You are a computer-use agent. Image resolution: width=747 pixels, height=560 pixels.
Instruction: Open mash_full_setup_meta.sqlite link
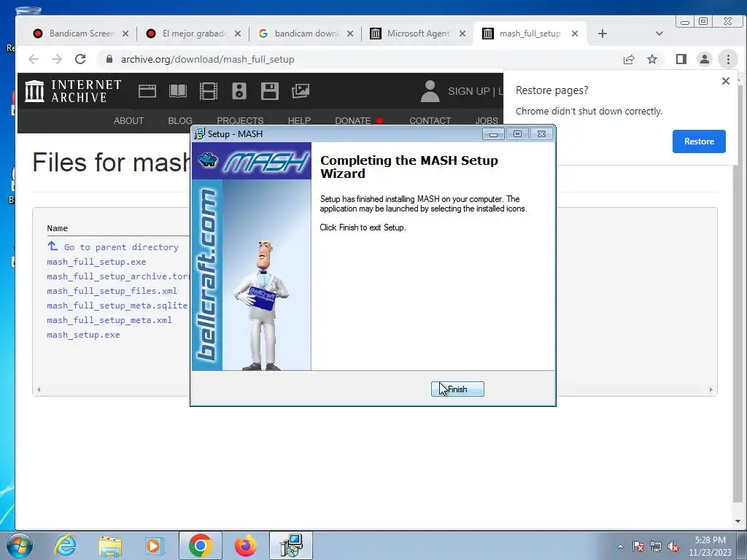click(x=117, y=306)
